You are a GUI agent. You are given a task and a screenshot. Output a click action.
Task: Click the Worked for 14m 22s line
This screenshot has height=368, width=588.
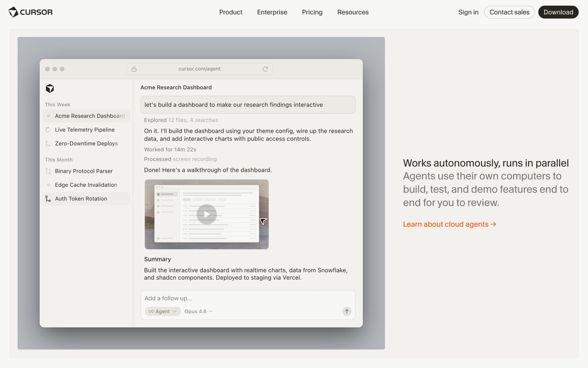pos(170,149)
